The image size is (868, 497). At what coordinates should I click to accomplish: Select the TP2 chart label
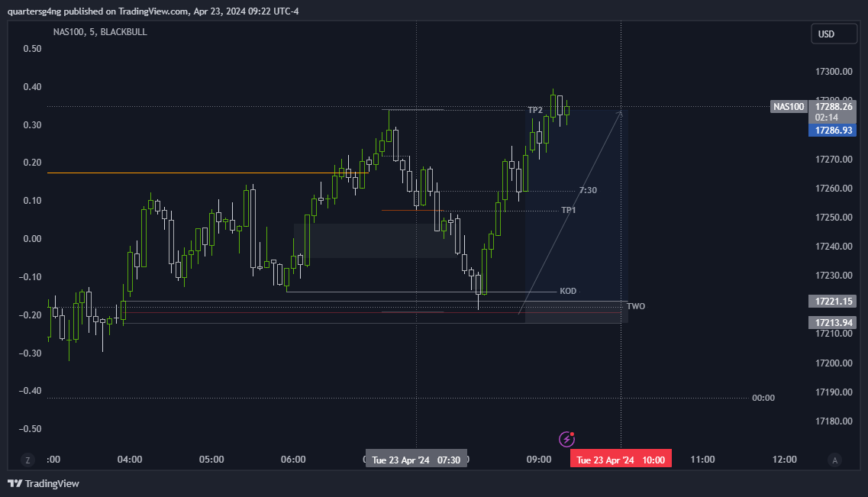click(x=535, y=110)
